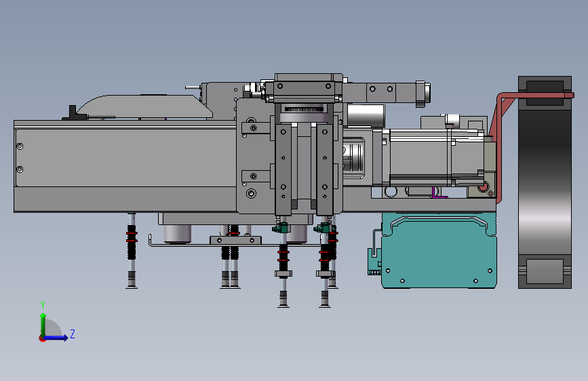This screenshot has height=381, width=588.
Task: Click the green Y axis of the triad
Action: (43, 325)
